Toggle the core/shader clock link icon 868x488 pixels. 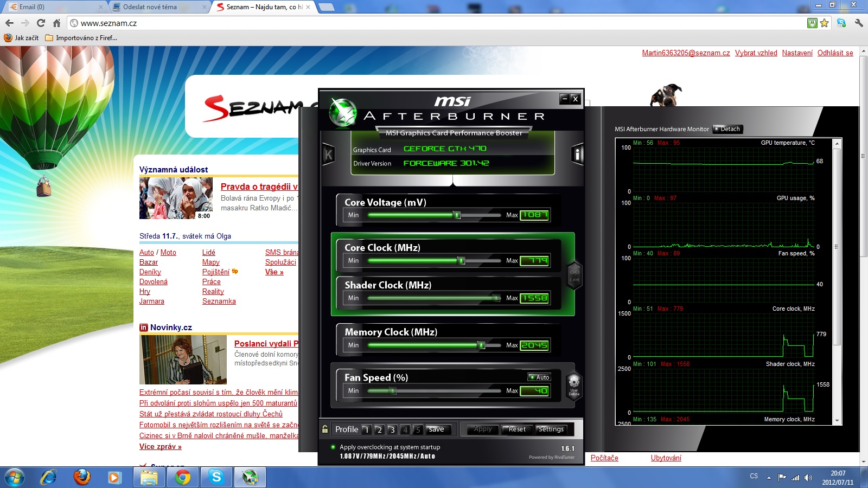[575, 275]
